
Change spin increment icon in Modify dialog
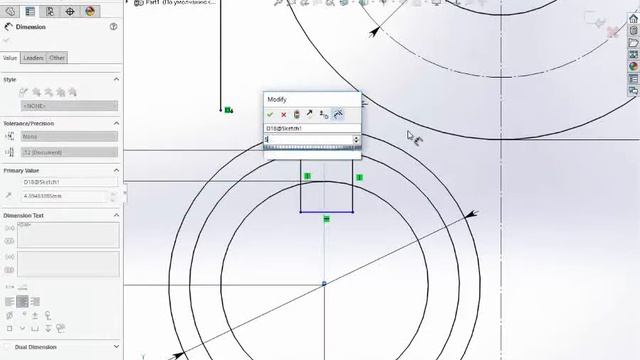pos(324,115)
